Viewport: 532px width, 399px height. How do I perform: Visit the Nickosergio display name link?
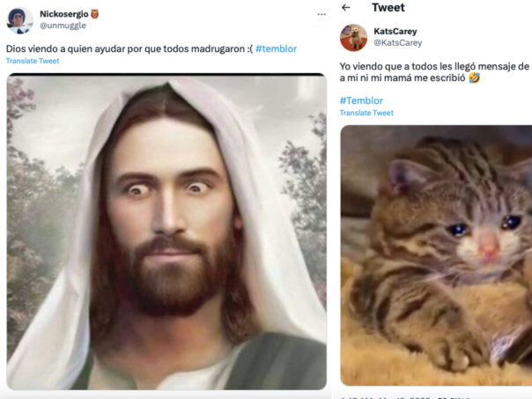pos(63,14)
